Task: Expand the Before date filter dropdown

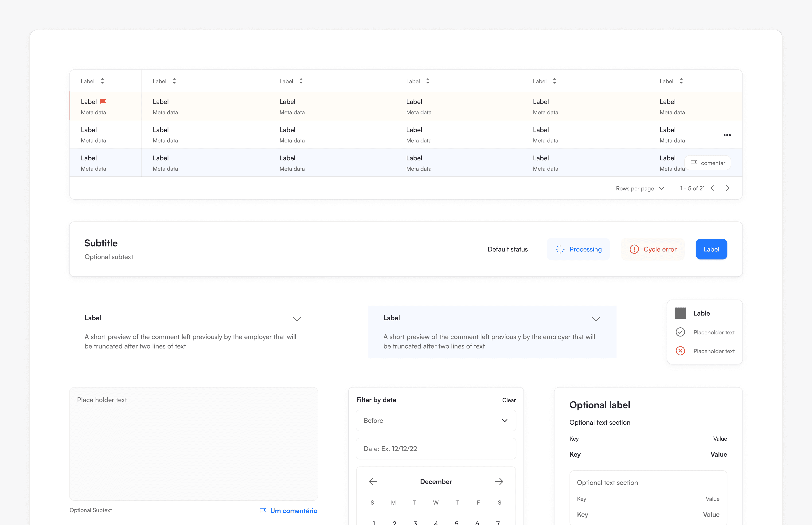Action: [436, 420]
